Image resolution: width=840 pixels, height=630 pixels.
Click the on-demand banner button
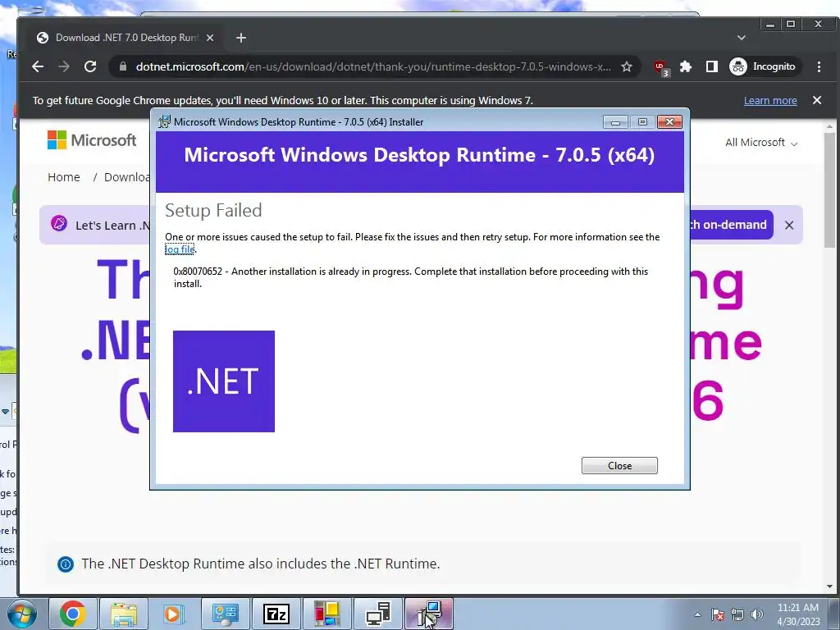pos(731,225)
